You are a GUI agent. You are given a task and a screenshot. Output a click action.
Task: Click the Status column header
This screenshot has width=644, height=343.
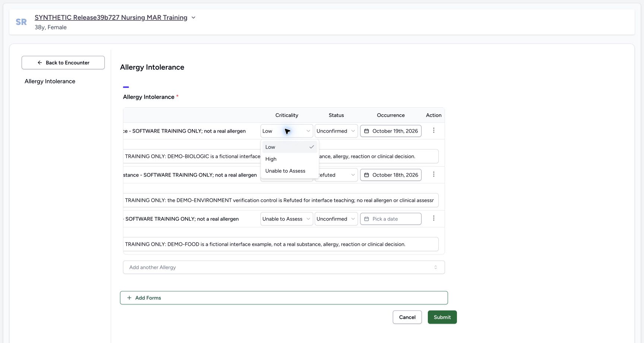pos(336,115)
